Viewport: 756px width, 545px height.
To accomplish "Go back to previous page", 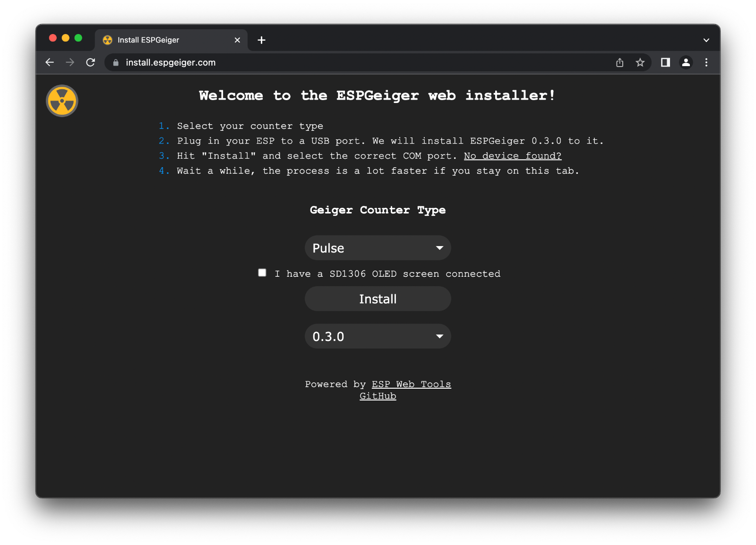I will pos(50,62).
